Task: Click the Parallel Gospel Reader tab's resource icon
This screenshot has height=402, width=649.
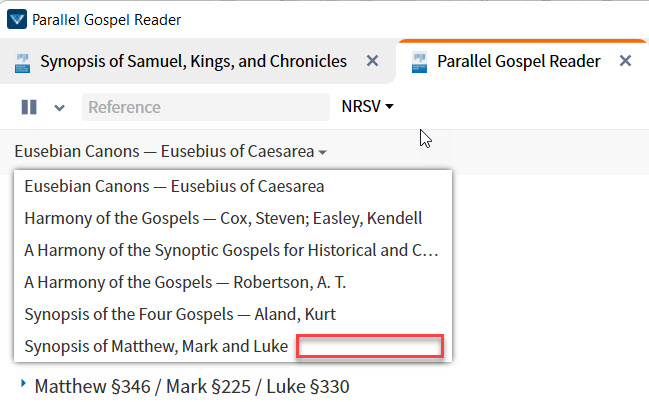Action: coord(419,63)
